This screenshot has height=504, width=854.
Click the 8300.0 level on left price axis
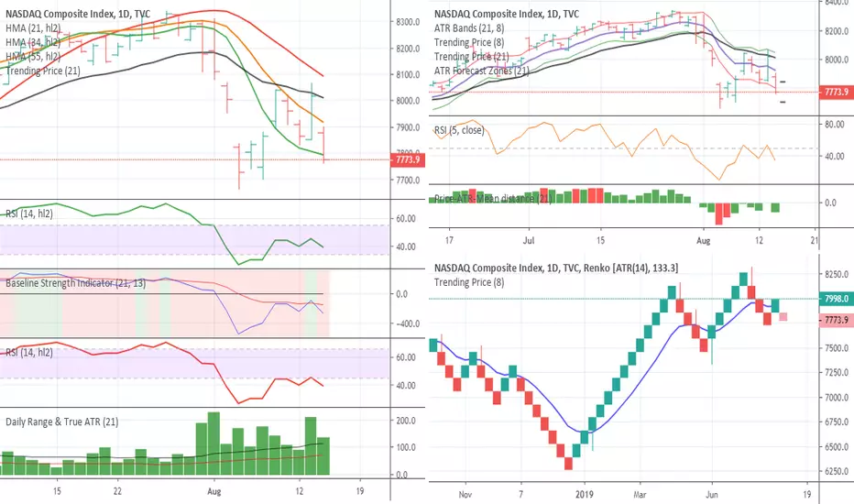[x=408, y=22]
